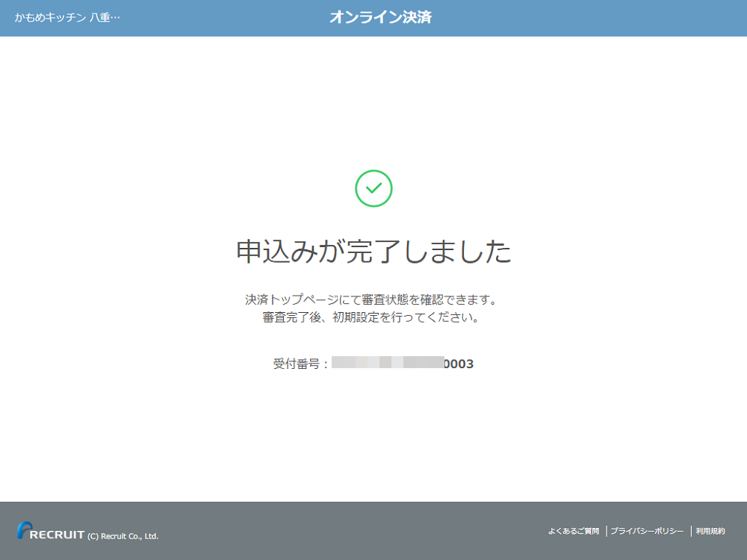Screen dimensions: 747x560
Task: Click the store name かもめキッチン in header
Action: click(x=51, y=17)
